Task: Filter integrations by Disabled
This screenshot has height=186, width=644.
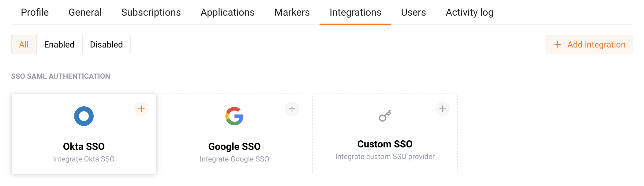Action: [x=106, y=45]
